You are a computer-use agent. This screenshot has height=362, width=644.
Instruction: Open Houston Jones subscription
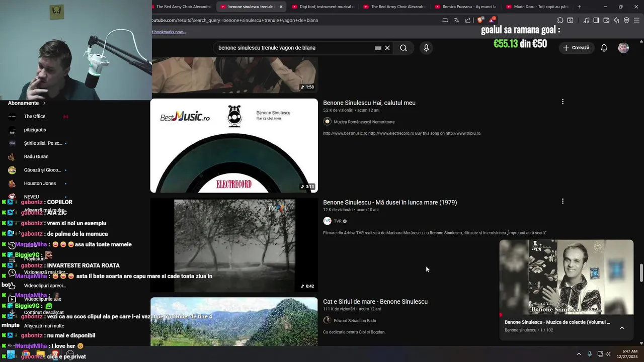40,183
